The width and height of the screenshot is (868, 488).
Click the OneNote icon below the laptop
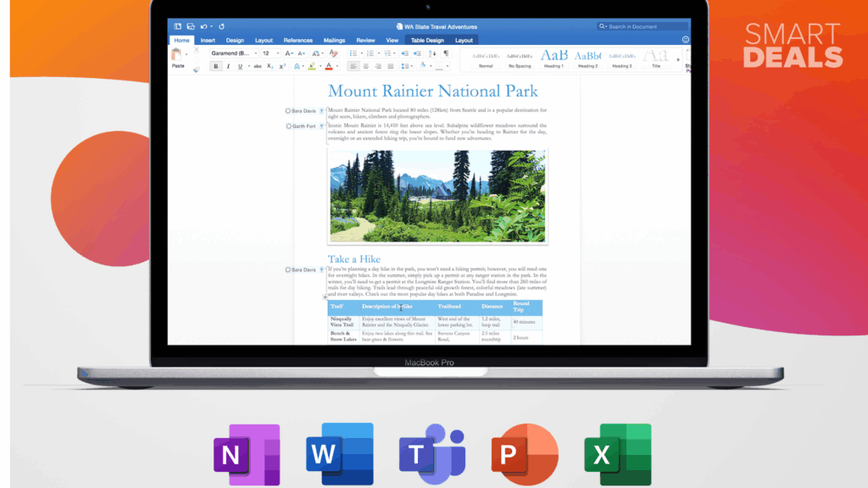(x=247, y=455)
